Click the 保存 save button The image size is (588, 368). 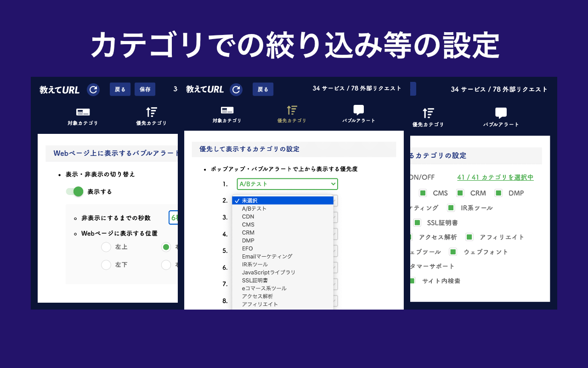[145, 89]
